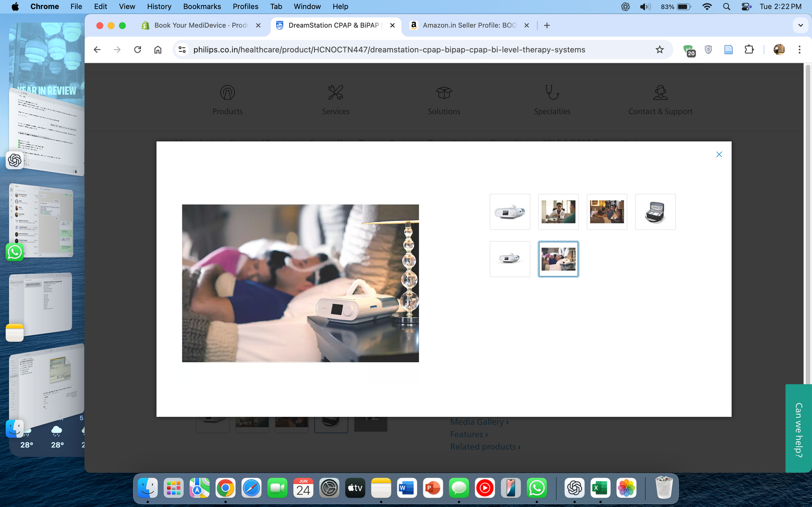Open the History menu
This screenshot has width=812, height=507.
pyautogui.click(x=159, y=6)
